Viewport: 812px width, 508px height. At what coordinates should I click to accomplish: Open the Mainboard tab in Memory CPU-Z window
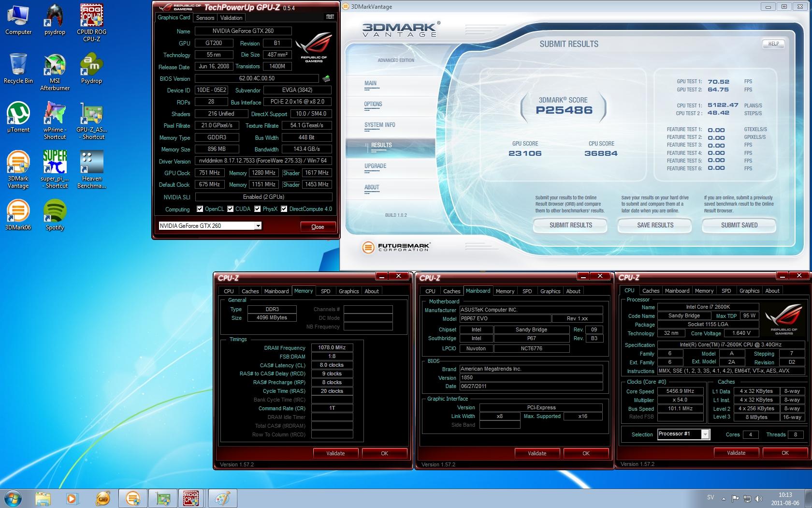pos(276,291)
